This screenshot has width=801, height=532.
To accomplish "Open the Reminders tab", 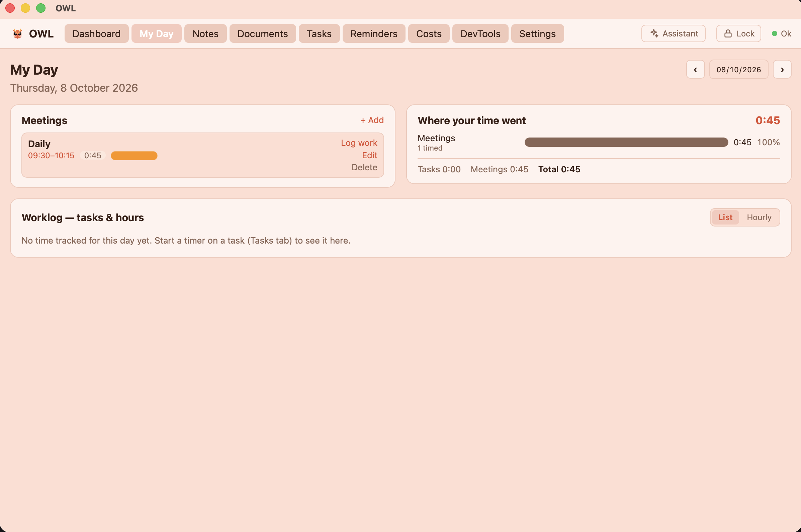I will 374,33.
